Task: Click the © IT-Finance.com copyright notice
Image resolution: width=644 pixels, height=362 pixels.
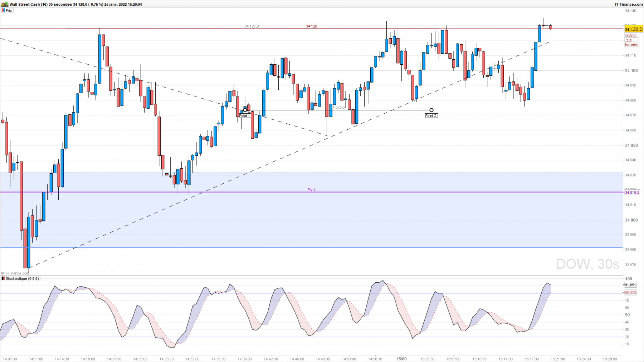Action: [x=15, y=273]
